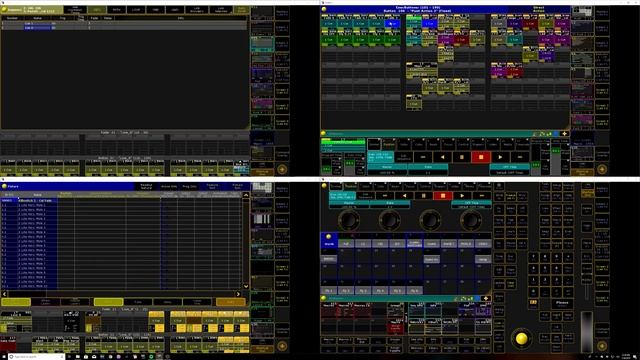Click the <<< fast-back button in top-right window
640x360 pixels.
point(423,157)
